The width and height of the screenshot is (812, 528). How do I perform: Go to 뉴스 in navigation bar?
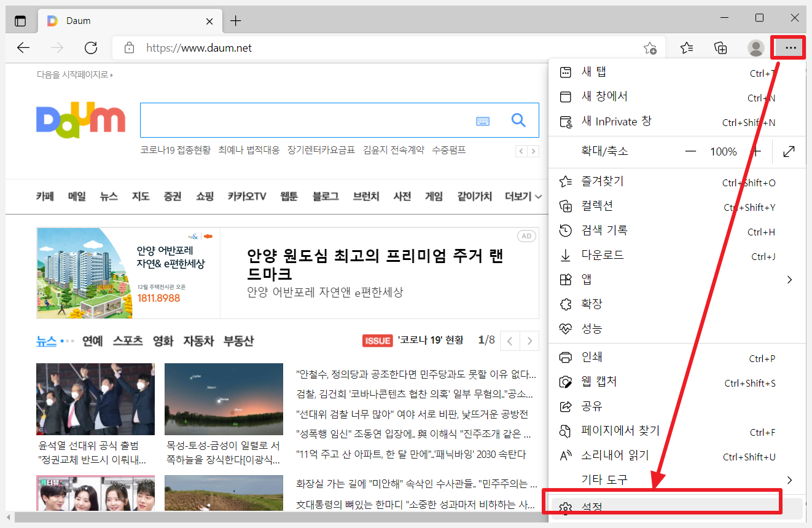point(109,197)
